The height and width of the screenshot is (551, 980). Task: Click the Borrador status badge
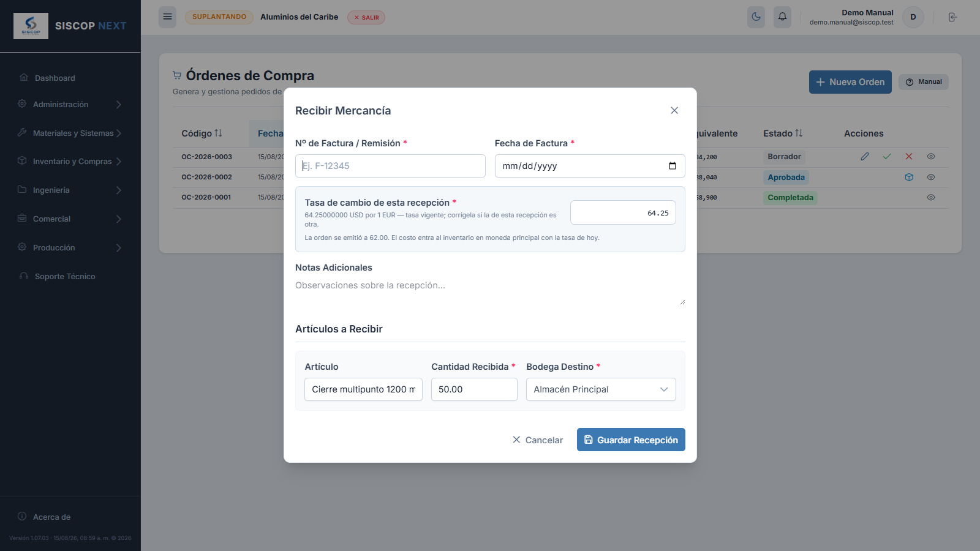coord(784,157)
